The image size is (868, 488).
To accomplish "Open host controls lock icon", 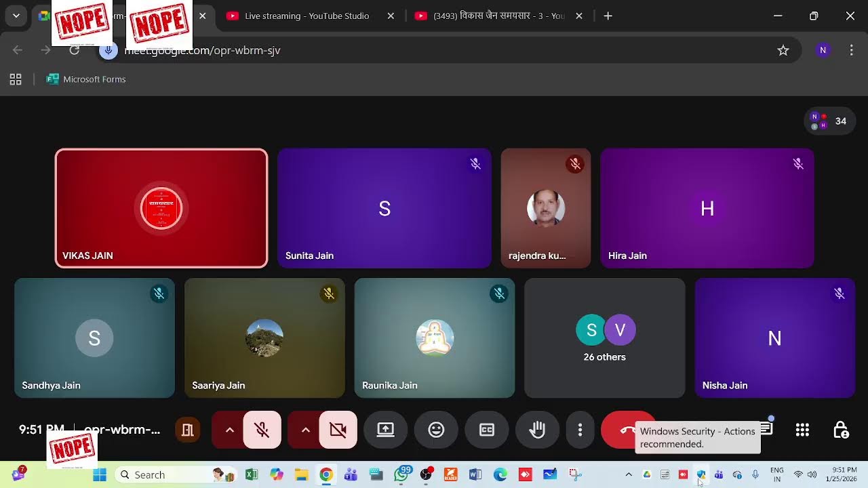I will click(x=841, y=430).
